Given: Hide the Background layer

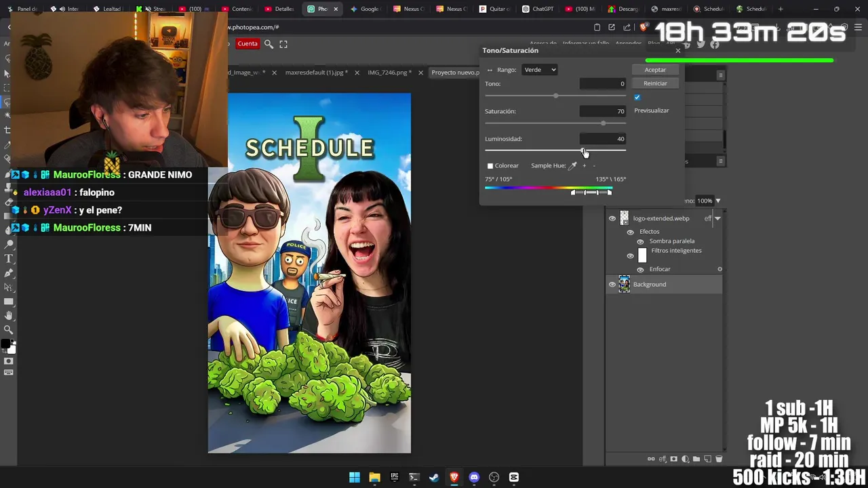Looking at the screenshot, I should tap(612, 285).
